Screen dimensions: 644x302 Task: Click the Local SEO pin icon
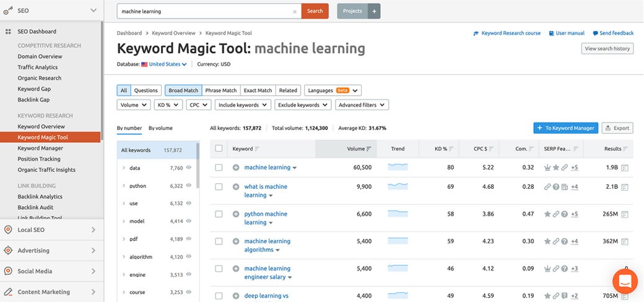point(8,230)
